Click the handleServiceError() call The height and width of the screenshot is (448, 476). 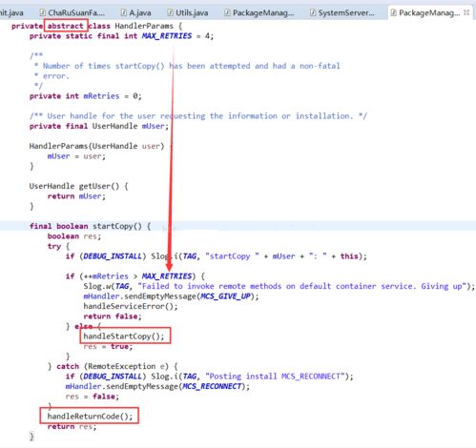131,306
